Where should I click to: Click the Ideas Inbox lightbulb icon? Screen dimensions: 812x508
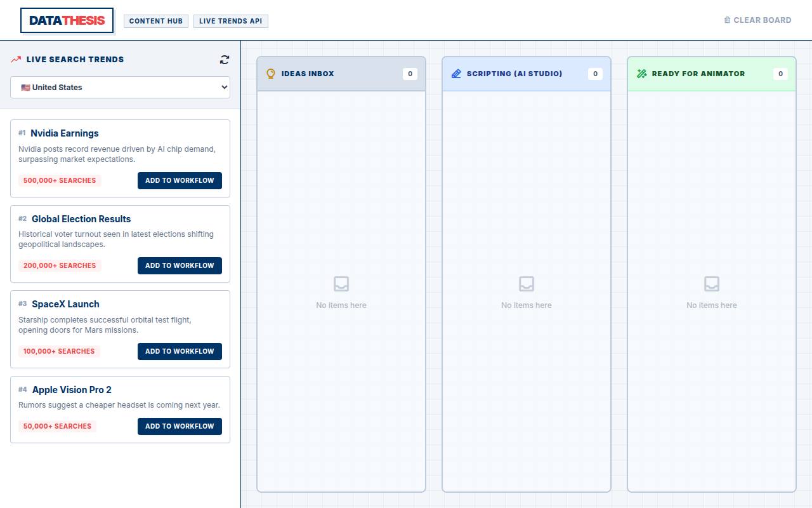pos(271,74)
